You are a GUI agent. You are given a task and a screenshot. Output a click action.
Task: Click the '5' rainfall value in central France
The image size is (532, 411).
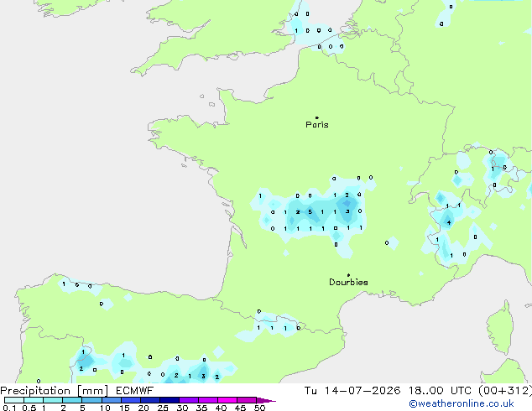(x=310, y=212)
